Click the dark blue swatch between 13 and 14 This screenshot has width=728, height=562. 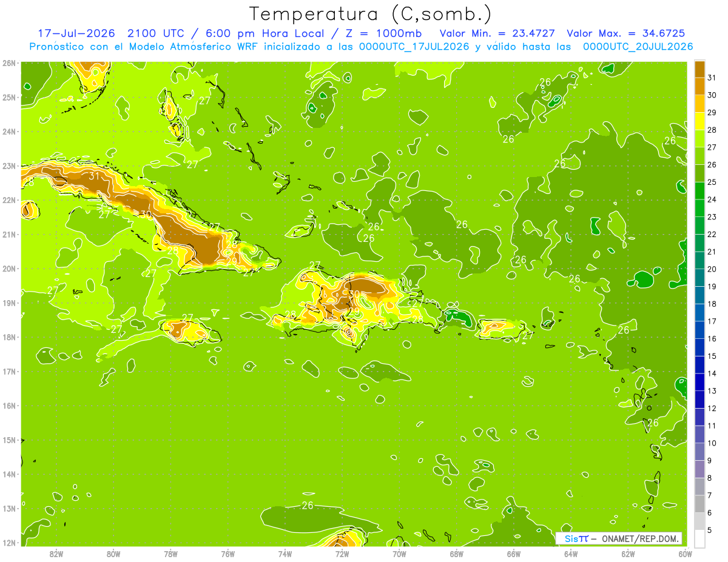tap(699, 382)
